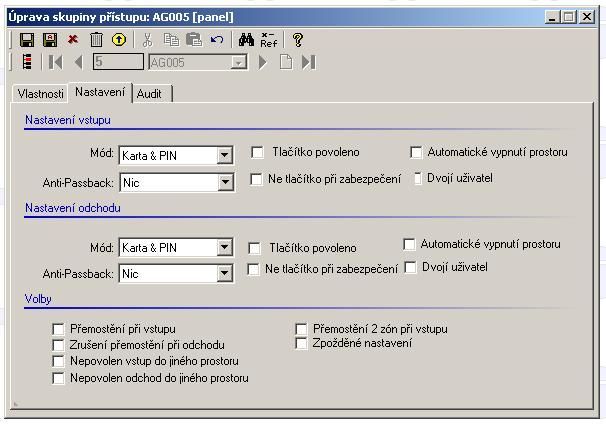The height and width of the screenshot is (432, 606).
Task: Open the exit Mód dropdown under Nastavení odchodu
Action: pyautogui.click(x=225, y=247)
